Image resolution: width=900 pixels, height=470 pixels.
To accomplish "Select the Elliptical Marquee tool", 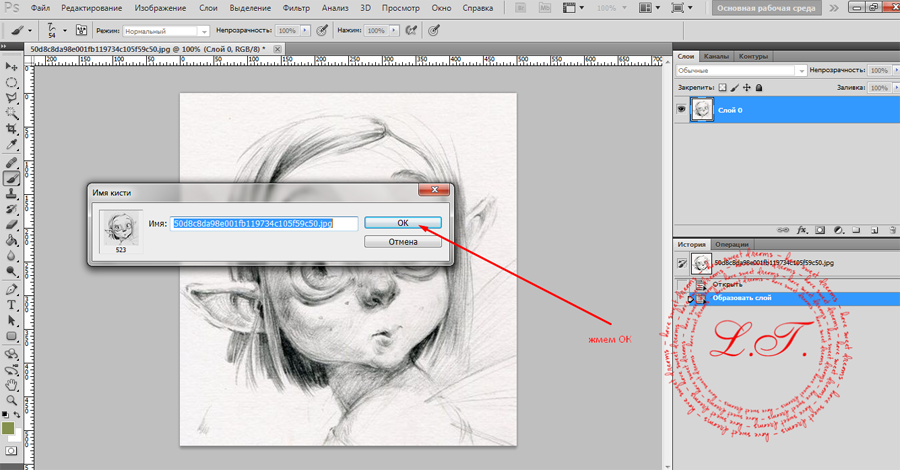I will click(11, 83).
